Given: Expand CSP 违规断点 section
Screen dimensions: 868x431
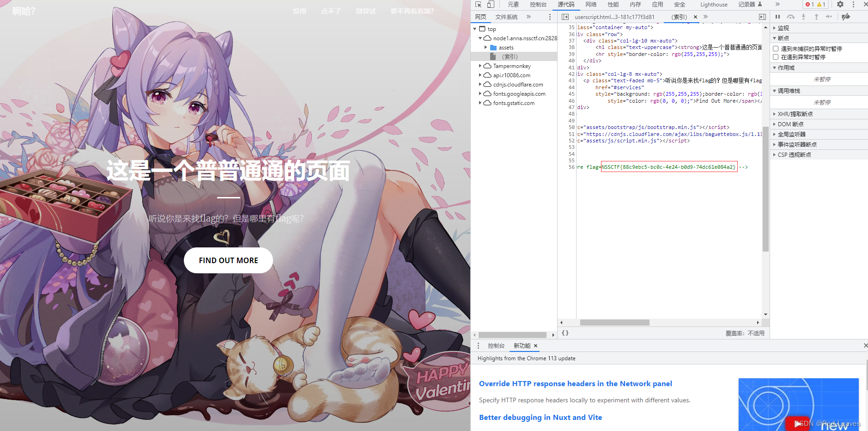Looking at the screenshot, I should (819, 154).
